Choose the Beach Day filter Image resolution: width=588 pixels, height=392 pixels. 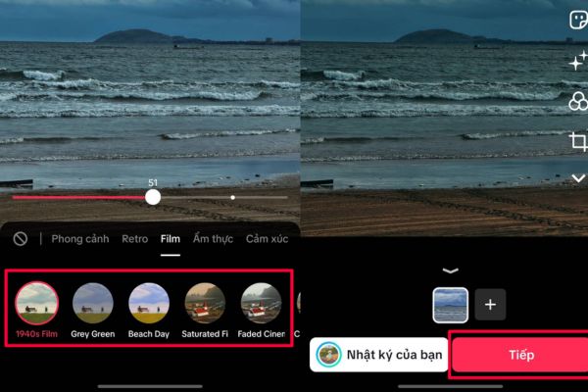(149, 305)
